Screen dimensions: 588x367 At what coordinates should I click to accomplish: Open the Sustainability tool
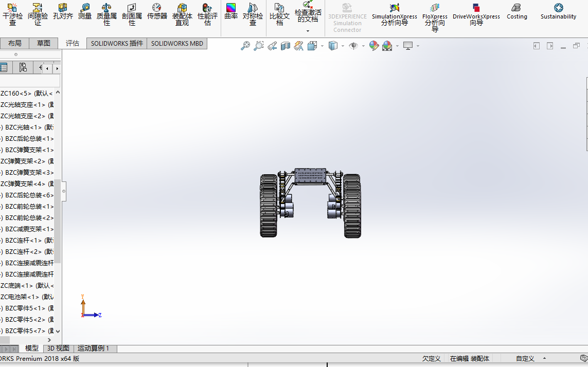coord(558,12)
